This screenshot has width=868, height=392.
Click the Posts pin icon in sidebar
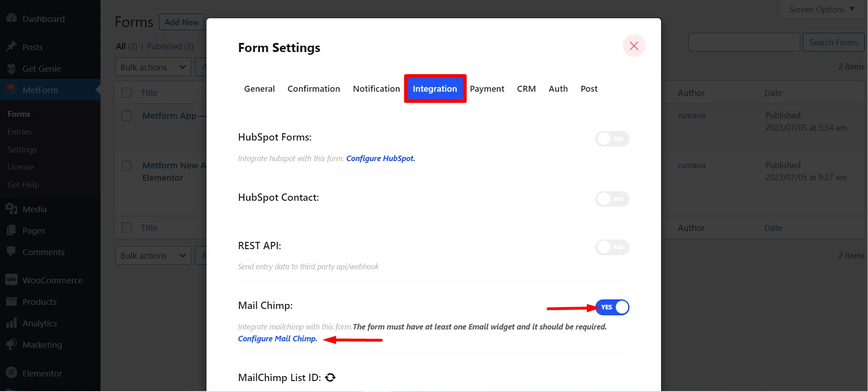tap(11, 47)
